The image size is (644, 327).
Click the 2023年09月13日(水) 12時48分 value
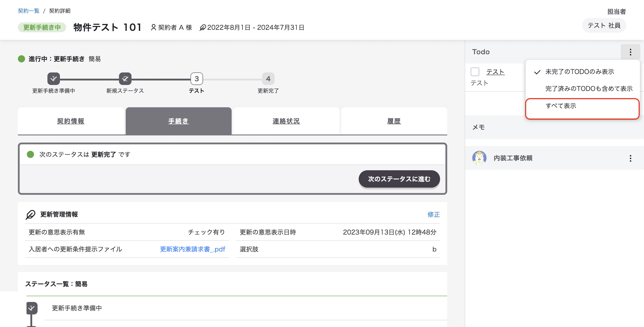pos(389,232)
